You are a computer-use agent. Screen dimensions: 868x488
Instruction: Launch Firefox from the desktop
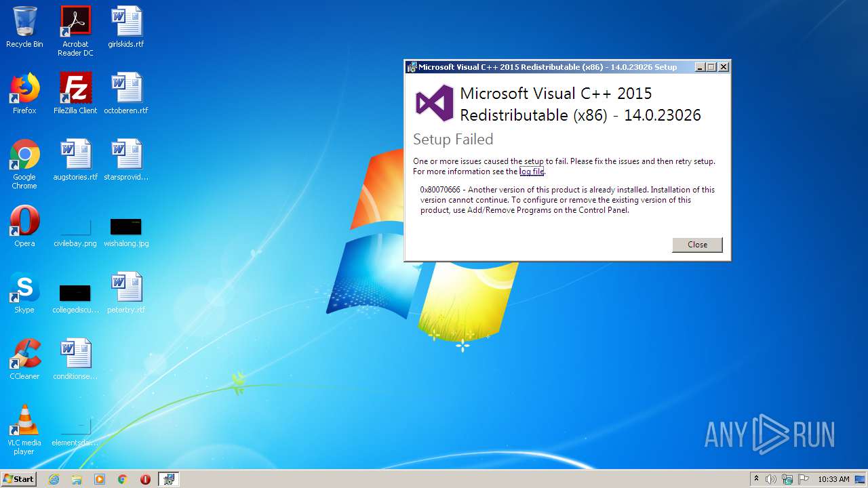click(x=24, y=94)
